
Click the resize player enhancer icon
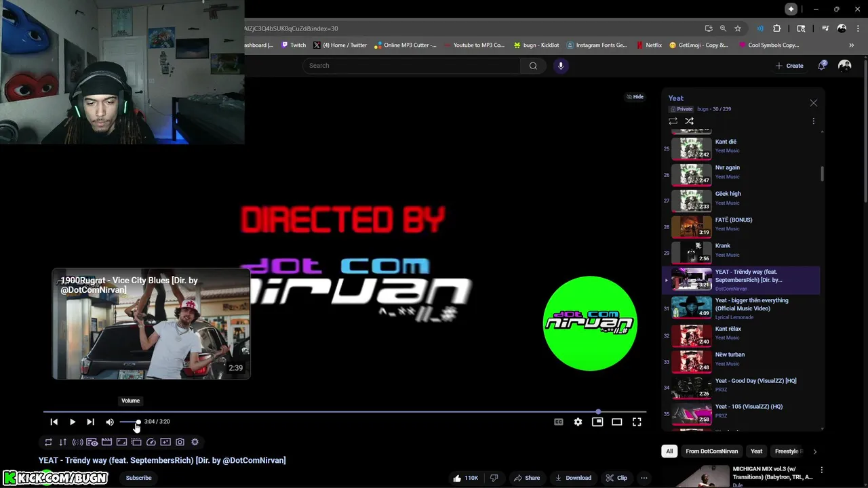(x=121, y=442)
